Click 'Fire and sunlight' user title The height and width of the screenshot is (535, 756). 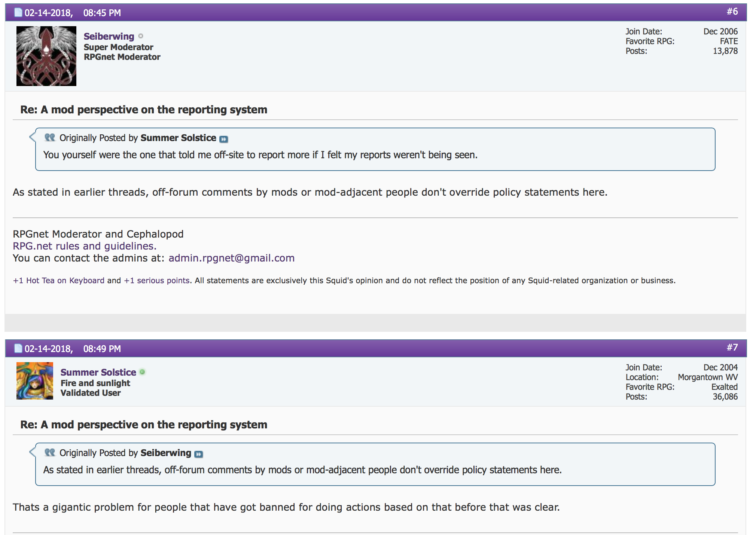95,383
